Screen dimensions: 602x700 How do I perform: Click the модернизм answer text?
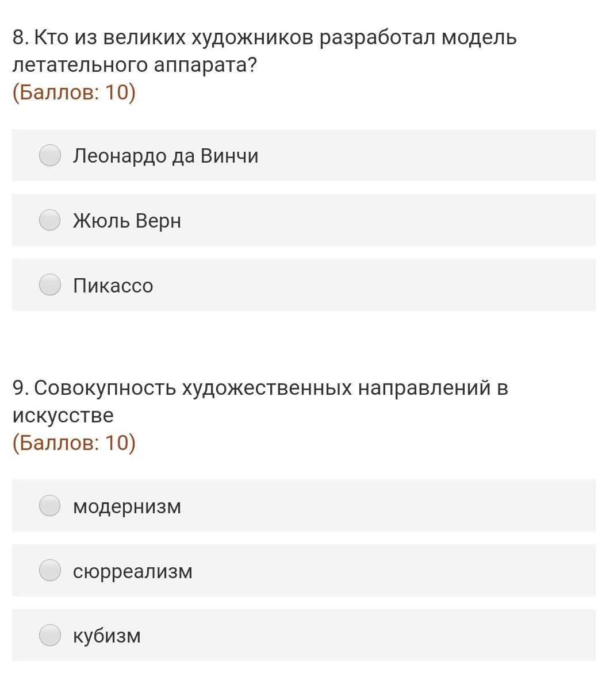127,506
